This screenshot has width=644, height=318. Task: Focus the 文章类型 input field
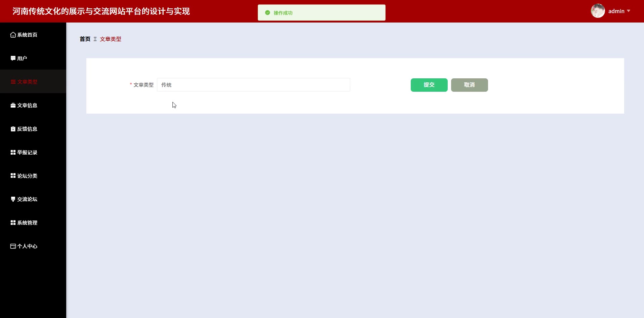pyautogui.click(x=253, y=85)
